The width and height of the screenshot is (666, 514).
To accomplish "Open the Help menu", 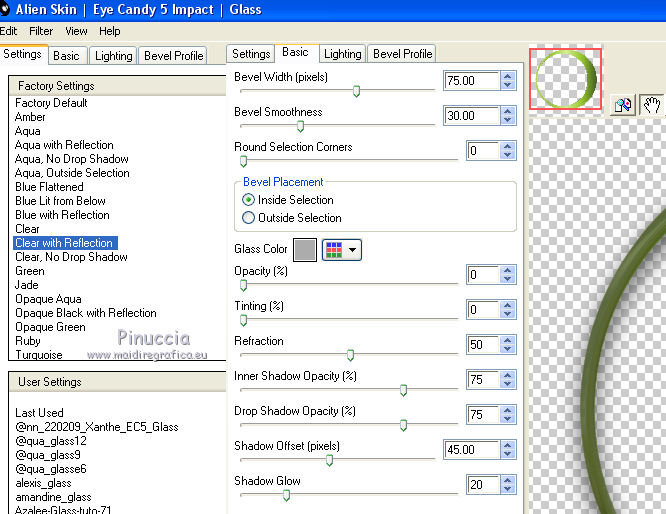I will tap(110, 31).
